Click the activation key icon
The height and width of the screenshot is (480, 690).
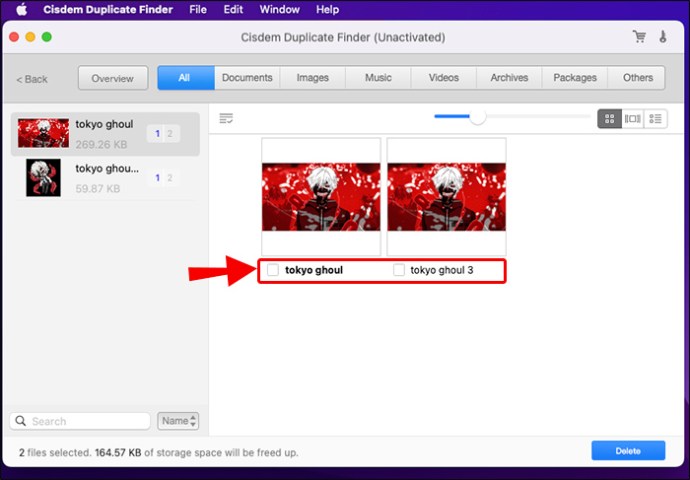663,37
